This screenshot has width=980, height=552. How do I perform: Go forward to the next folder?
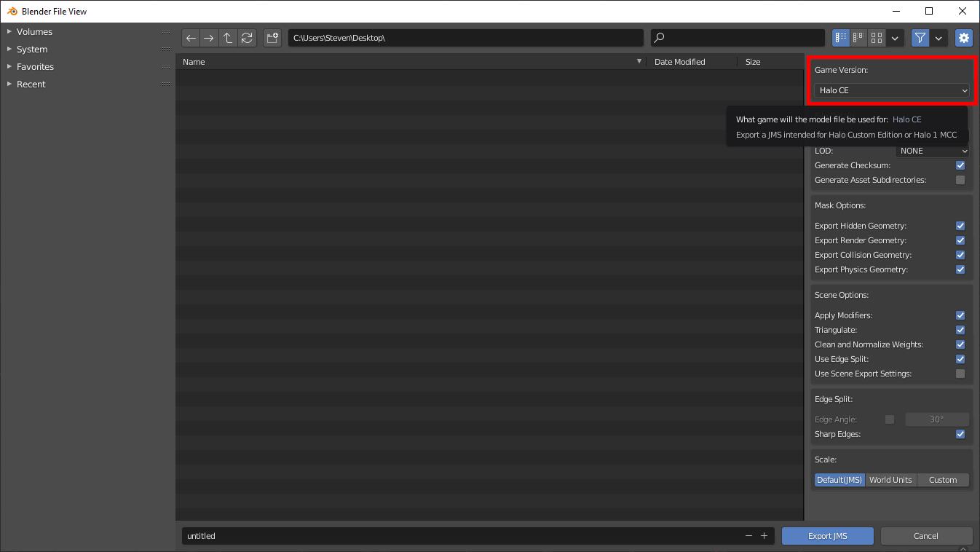pos(209,38)
